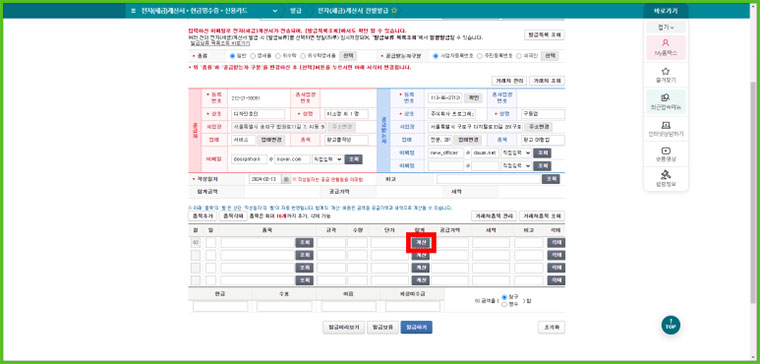Click 선택 button after 공급받는자구분 options
Viewport: 760px width, 364px height.
pos(550,56)
